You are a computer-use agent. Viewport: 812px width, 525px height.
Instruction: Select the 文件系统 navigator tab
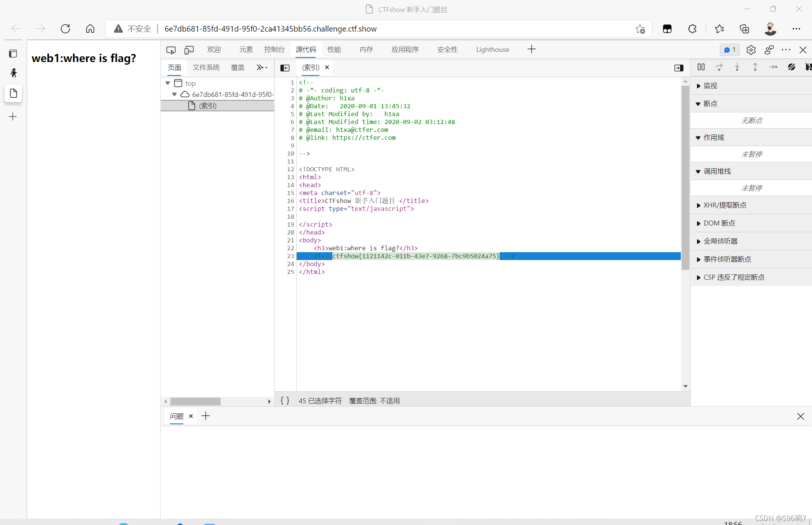[206, 67]
